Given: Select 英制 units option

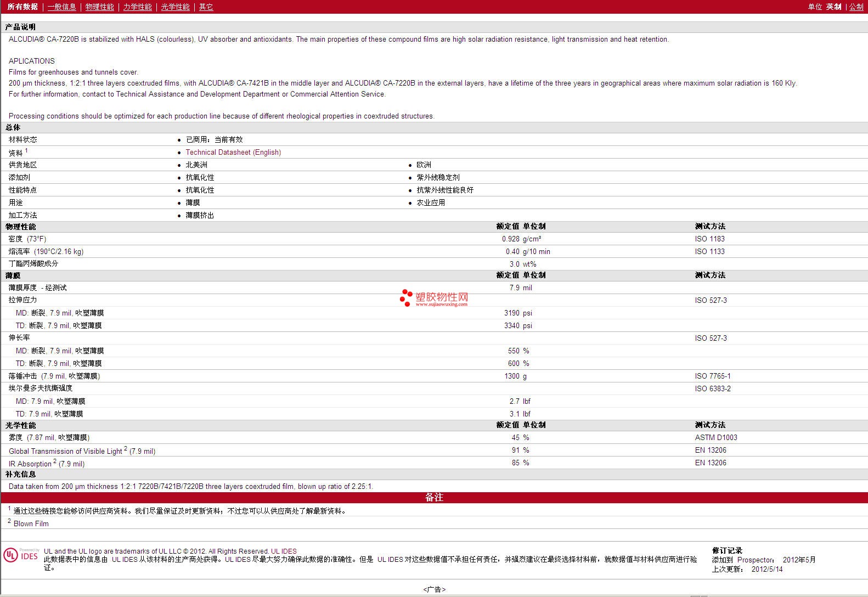Looking at the screenshot, I should (x=833, y=7).
